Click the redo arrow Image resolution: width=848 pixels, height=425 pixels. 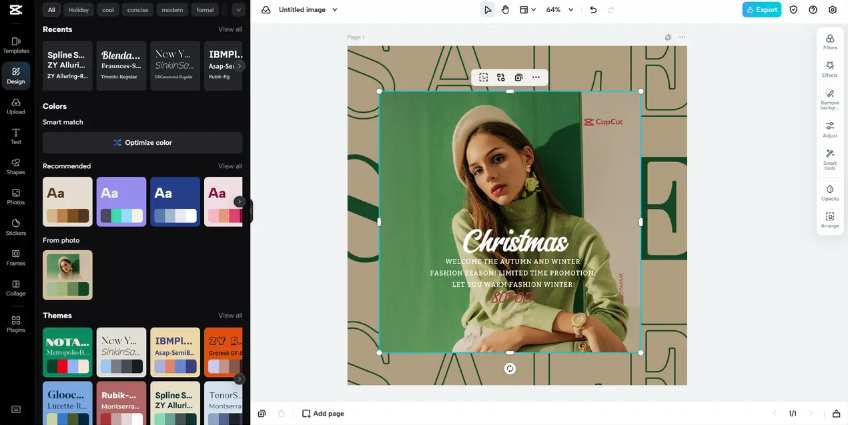point(611,10)
